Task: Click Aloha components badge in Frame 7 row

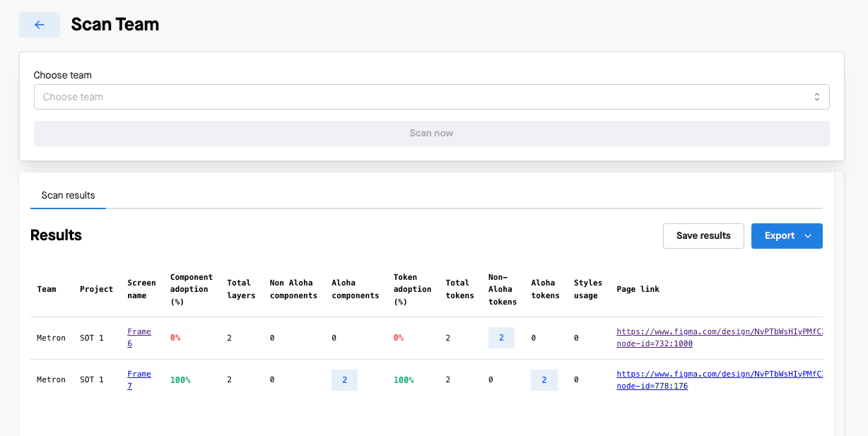Action: click(344, 379)
